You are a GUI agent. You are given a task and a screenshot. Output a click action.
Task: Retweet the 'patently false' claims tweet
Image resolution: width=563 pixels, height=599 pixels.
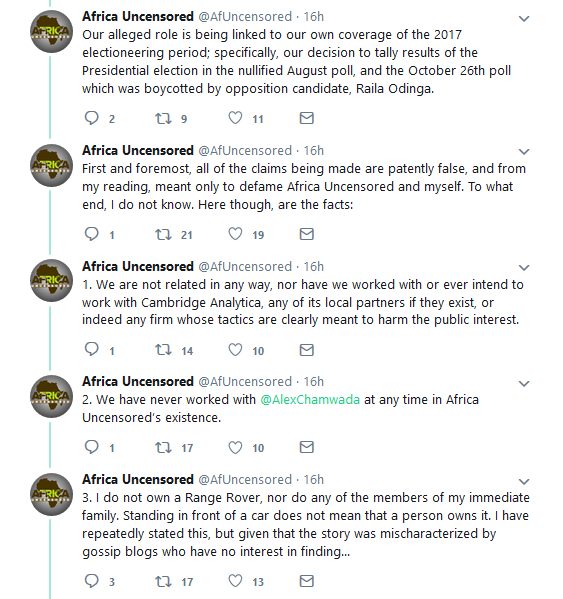pyautogui.click(x=163, y=234)
